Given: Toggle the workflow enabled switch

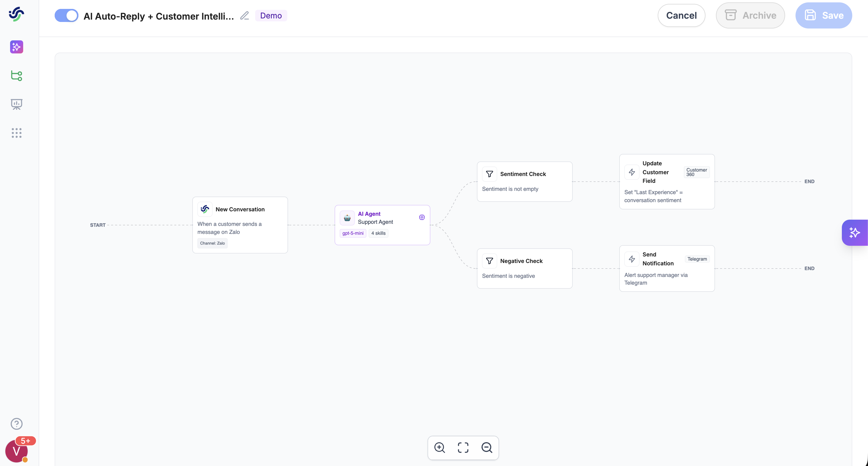Looking at the screenshot, I should tap(66, 15).
